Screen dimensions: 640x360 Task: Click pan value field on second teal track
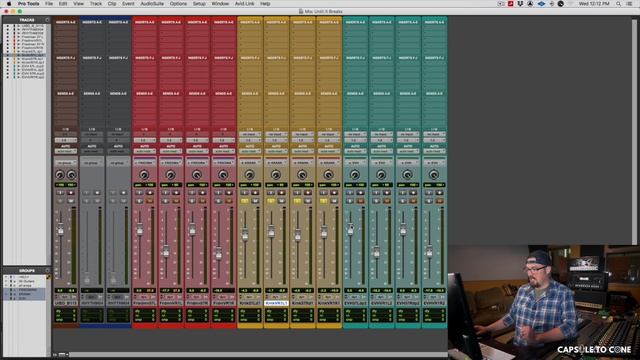coord(381,185)
